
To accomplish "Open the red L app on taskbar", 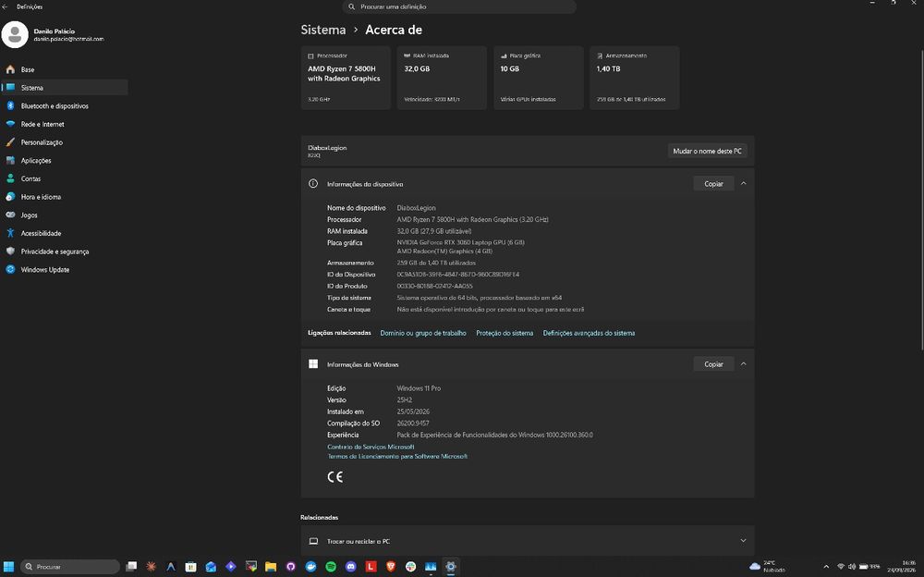I will [371, 567].
